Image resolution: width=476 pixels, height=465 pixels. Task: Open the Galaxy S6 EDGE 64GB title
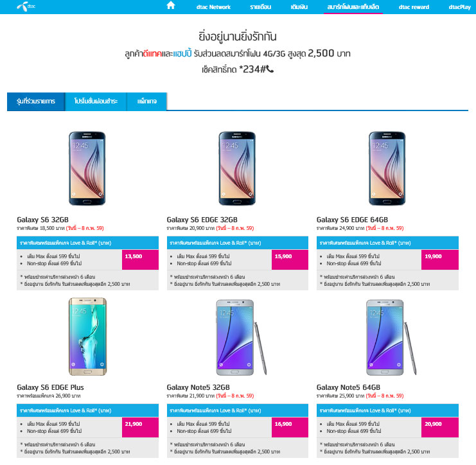[352, 220]
